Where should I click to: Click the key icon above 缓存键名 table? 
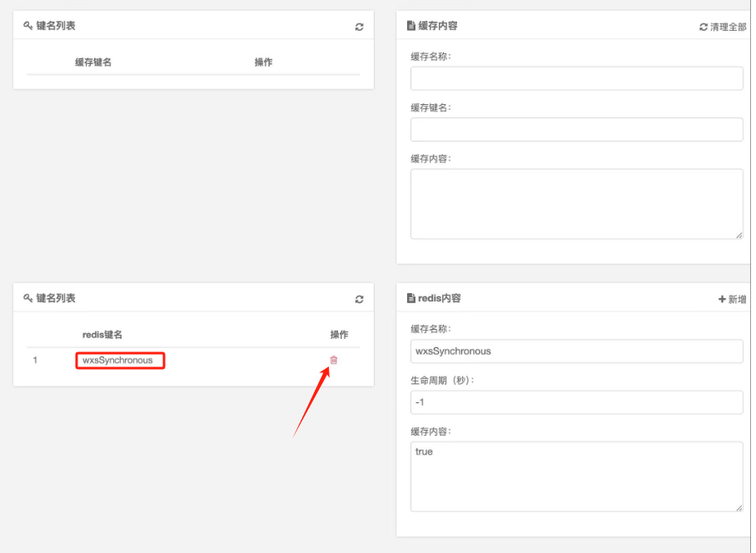(x=28, y=26)
